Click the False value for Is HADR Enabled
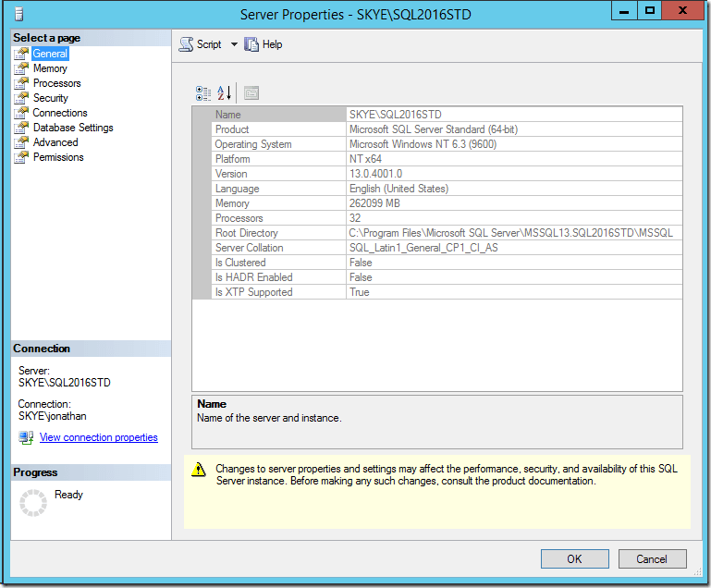Viewport: 711px width, 588px height. (361, 277)
